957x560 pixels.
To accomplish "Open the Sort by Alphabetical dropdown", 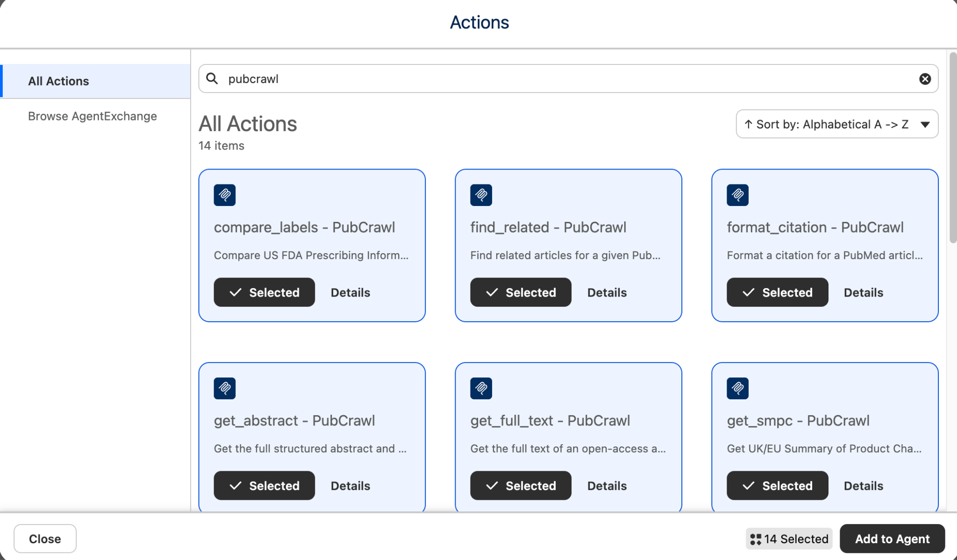I will 837,124.
